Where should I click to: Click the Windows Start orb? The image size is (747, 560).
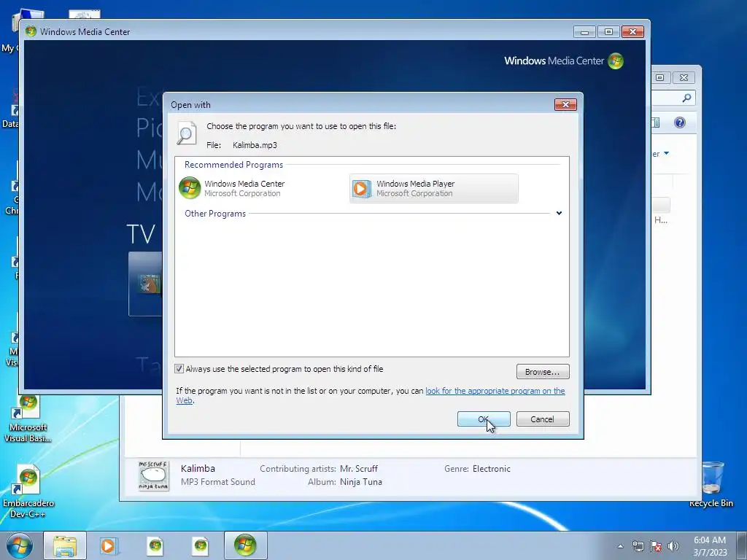[20, 545]
